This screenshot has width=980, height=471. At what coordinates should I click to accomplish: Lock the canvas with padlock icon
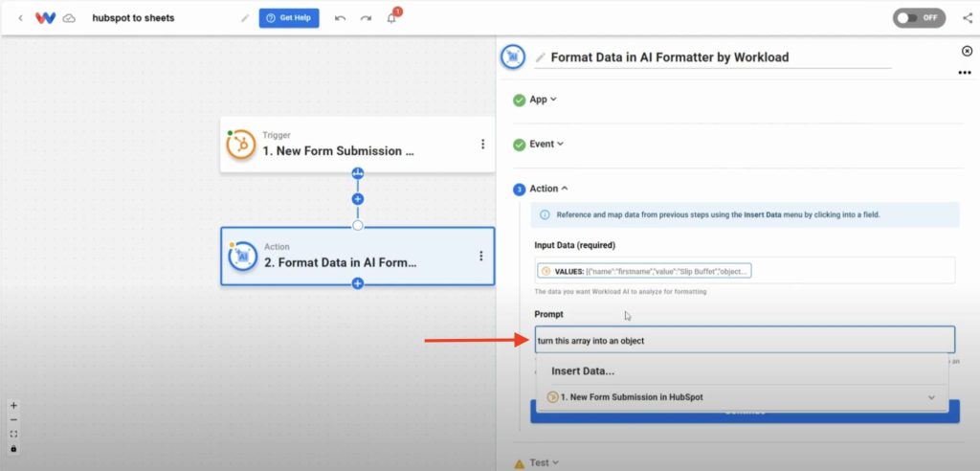[13, 448]
